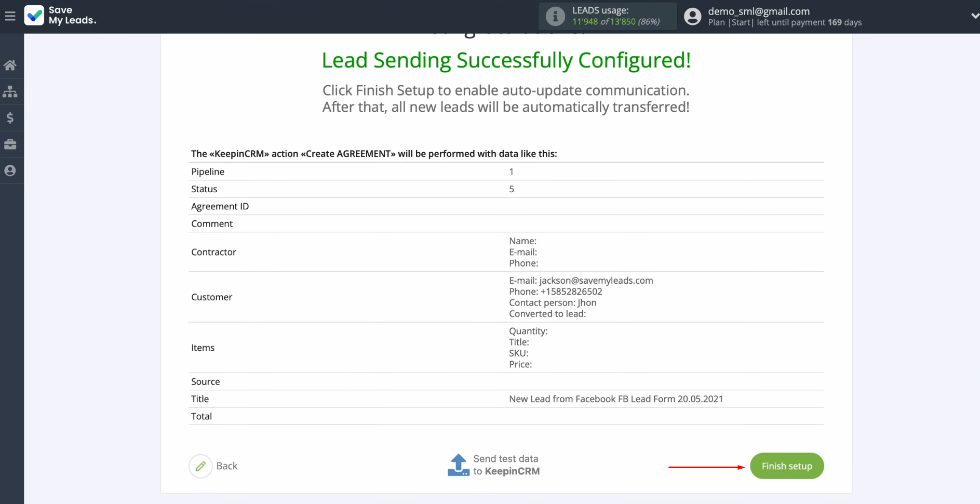This screenshot has width=980, height=504.
Task: Send test data to KeepinCRM
Action: coord(506,465)
